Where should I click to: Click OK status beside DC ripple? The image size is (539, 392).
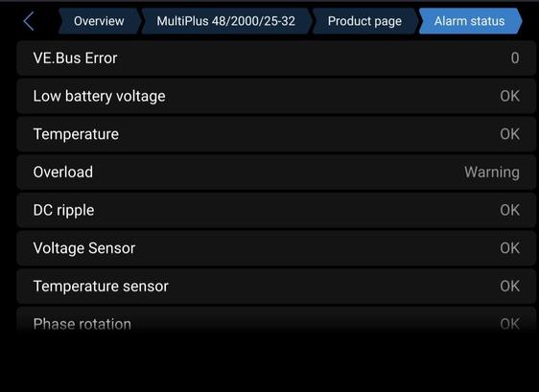pos(510,210)
